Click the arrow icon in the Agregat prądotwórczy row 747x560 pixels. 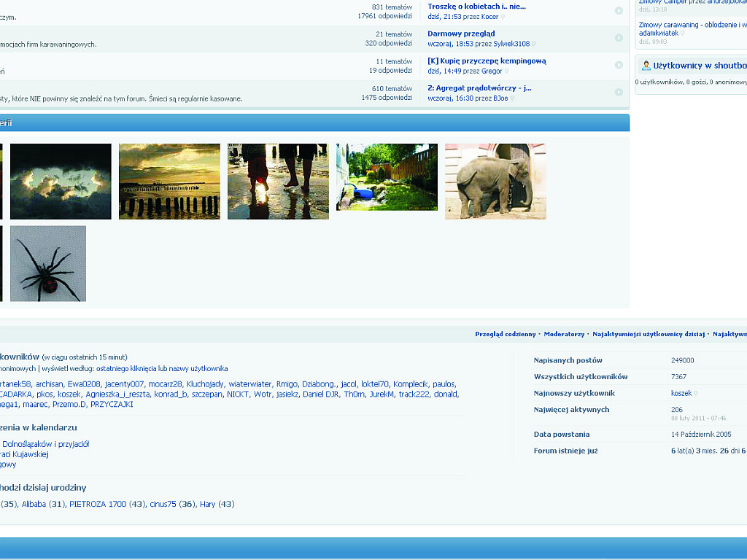pyautogui.click(x=619, y=92)
